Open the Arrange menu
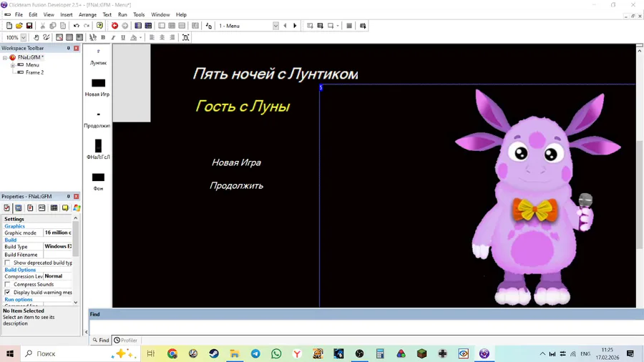The height and width of the screenshot is (362, 644). tap(87, 14)
